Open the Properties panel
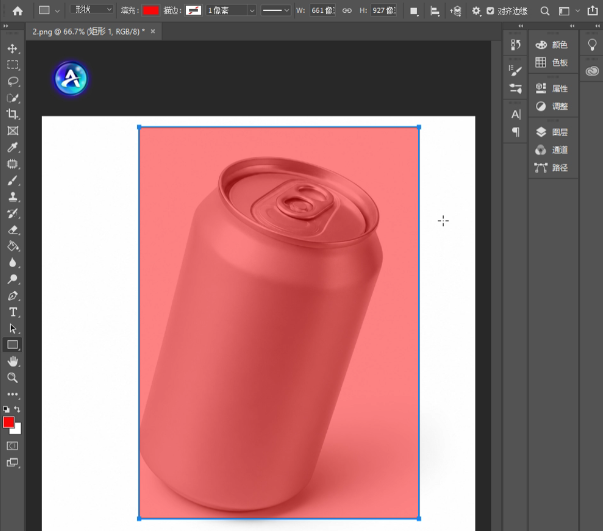603x531 pixels. pos(552,88)
